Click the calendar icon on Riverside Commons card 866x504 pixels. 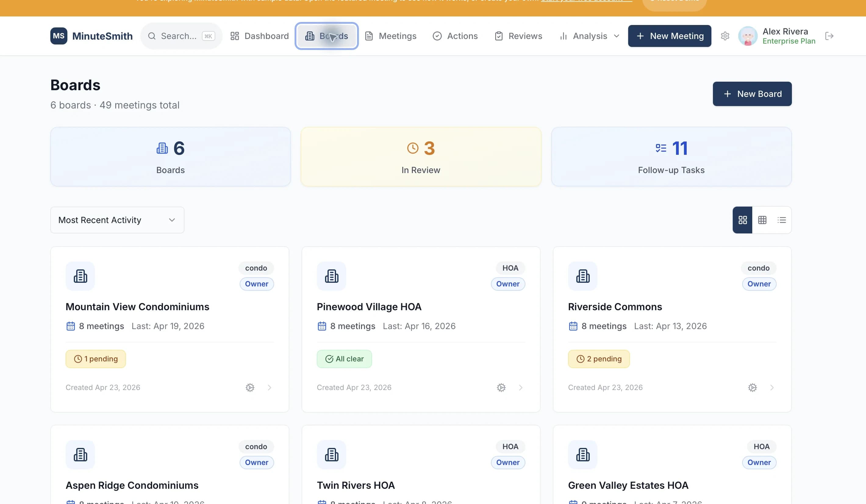point(573,326)
